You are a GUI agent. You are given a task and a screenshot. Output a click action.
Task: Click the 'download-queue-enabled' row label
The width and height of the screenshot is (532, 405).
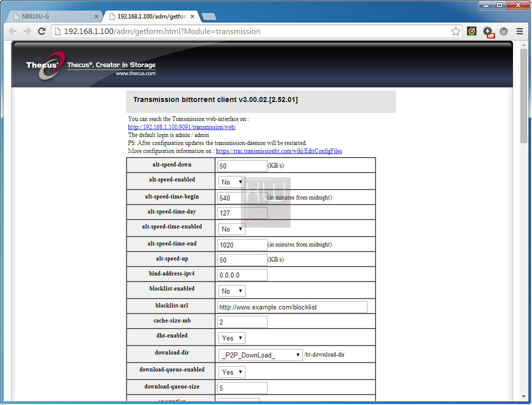point(171,369)
